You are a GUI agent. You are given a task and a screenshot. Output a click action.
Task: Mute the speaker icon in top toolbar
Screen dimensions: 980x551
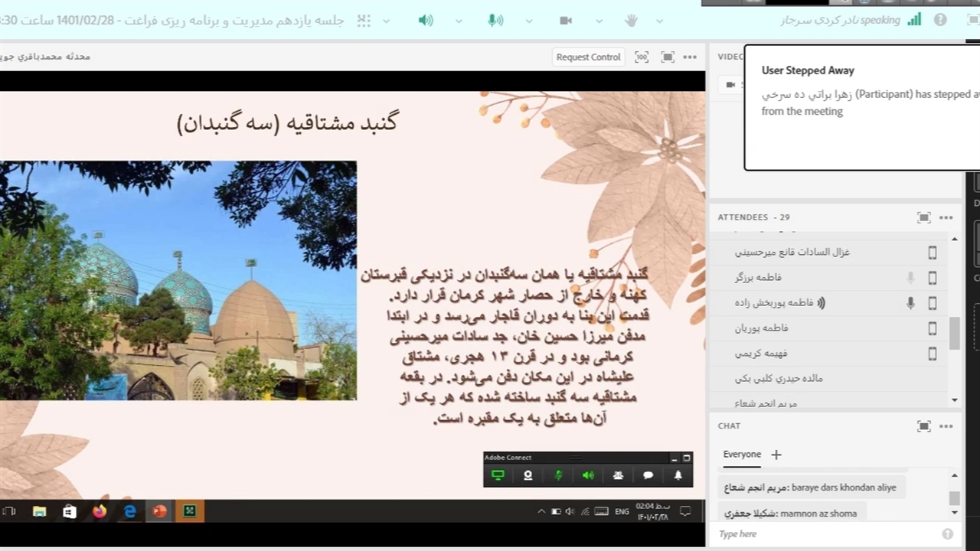coord(426,21)
